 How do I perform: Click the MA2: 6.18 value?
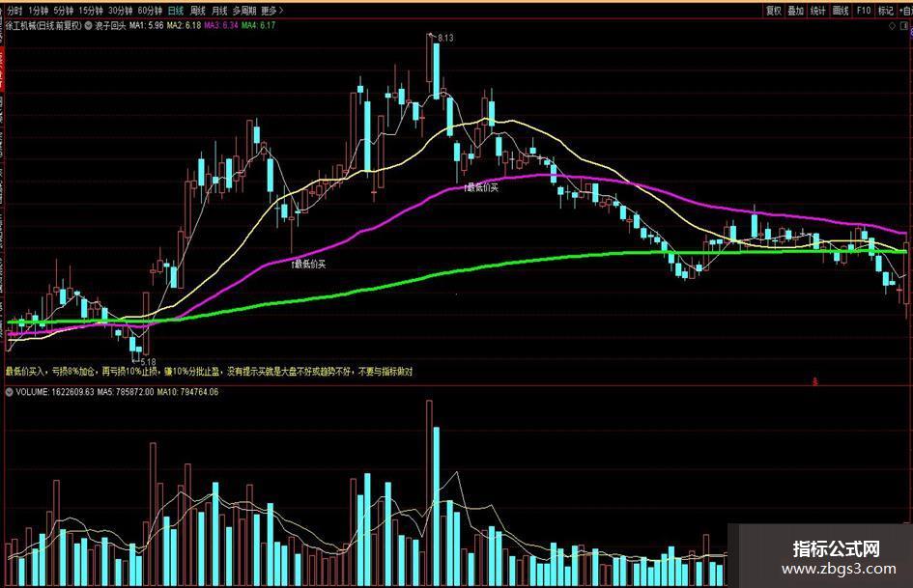(x=184, y=26)
